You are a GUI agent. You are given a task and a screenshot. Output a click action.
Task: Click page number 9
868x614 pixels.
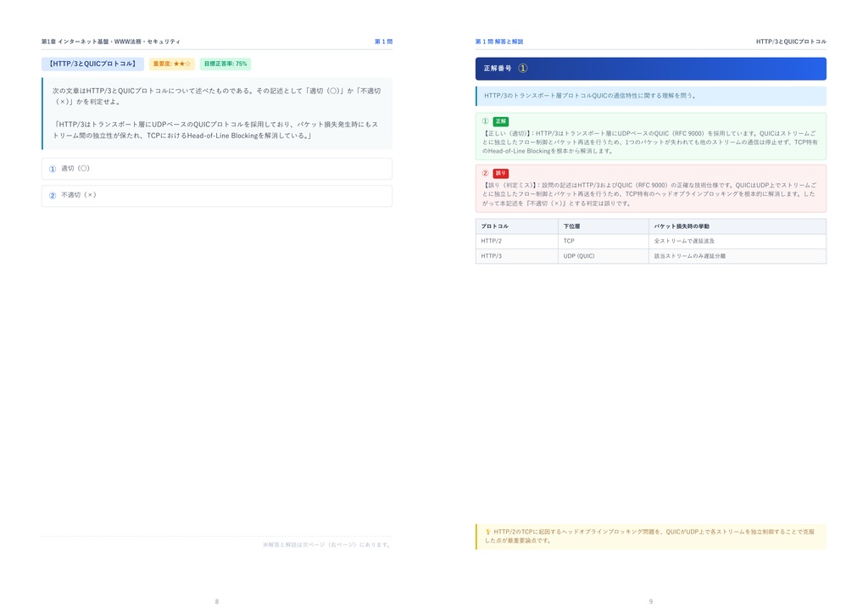(x=650, y=601)
